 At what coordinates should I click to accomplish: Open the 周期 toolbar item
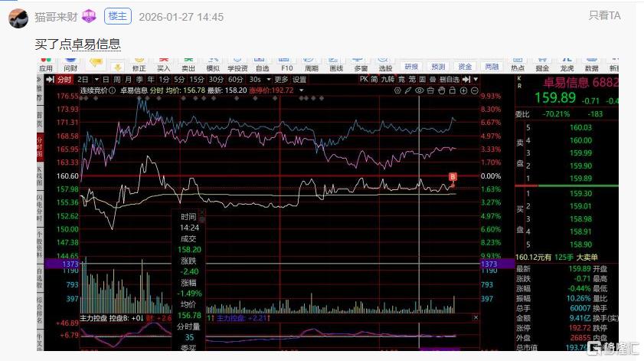(x=312, y=65)
